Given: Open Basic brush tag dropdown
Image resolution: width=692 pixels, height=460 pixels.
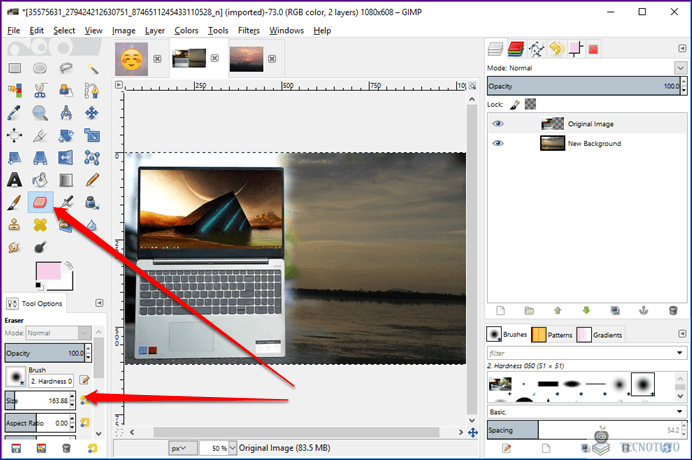Looking at the screenshot, I should (680, 411).
